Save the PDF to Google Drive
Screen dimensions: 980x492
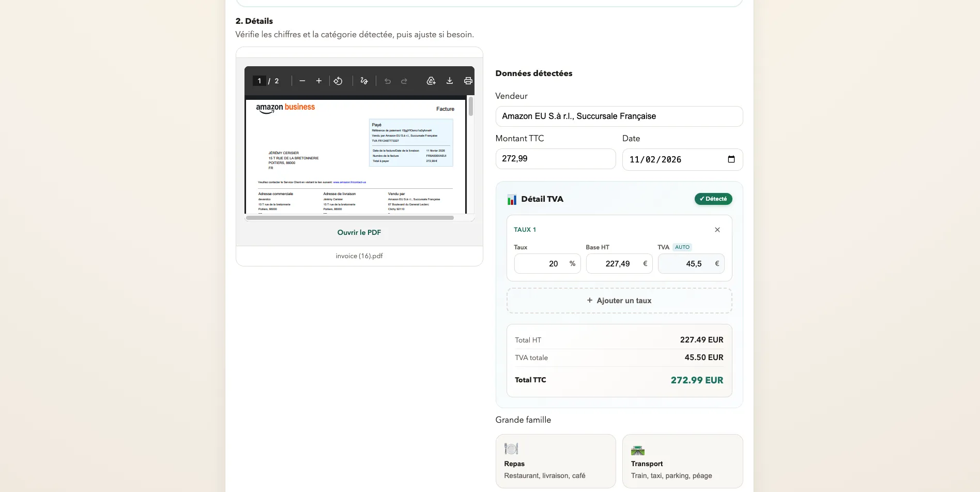point(431,81)
